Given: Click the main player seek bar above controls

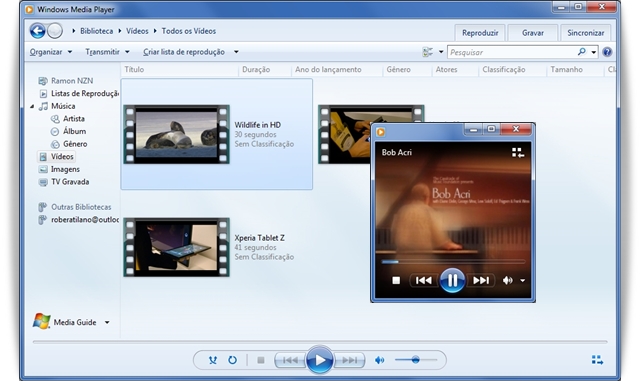Looking at the screenshot, I should pyautogui.click(x=320, y=342).
